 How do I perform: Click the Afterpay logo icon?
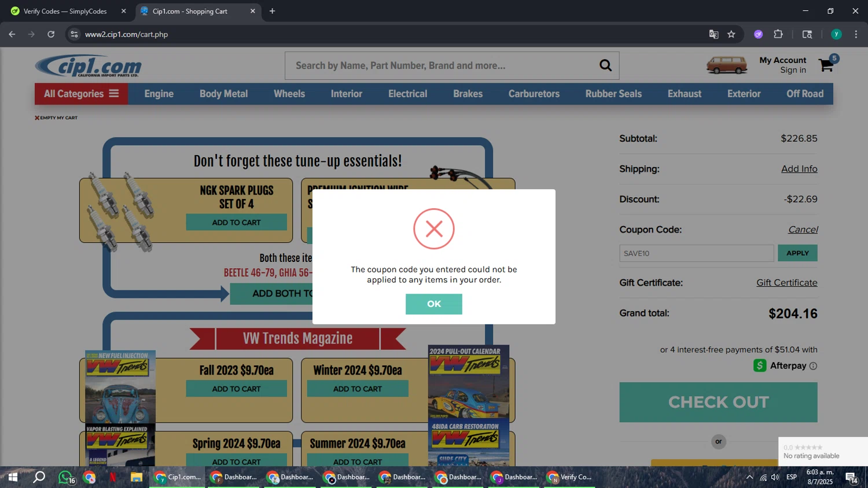click(760, 365)
